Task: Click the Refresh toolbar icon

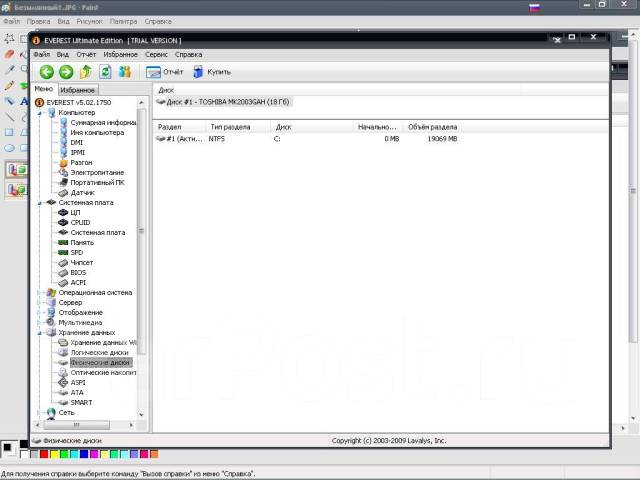Action: pyautogui.click(x=105, y=72)
